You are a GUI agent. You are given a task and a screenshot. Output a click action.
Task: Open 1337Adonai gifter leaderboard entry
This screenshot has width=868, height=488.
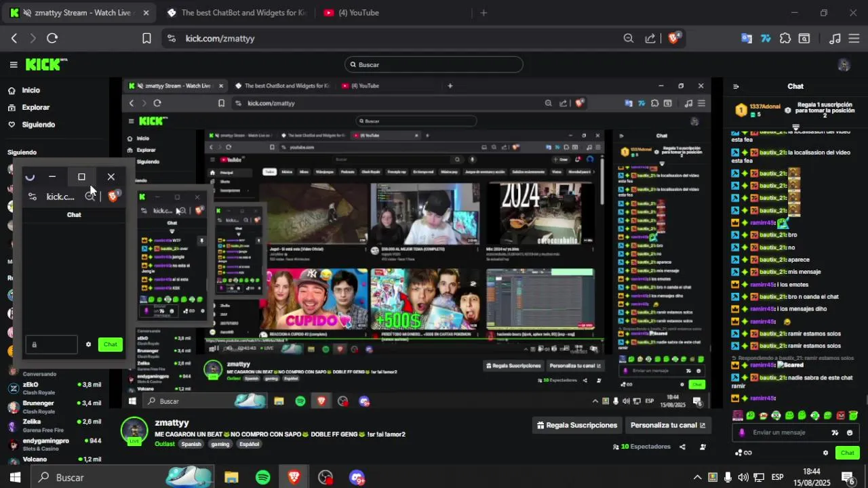[x=758, y=109]
